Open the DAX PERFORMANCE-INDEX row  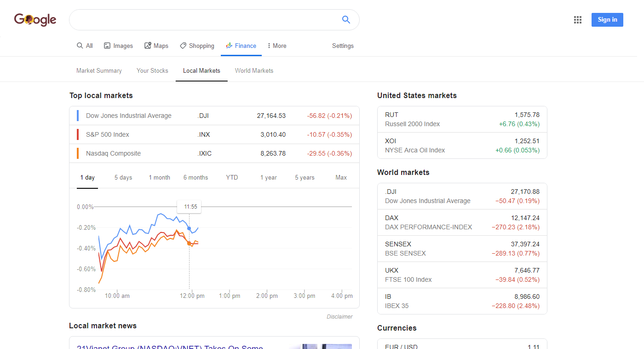coord(462,222)
